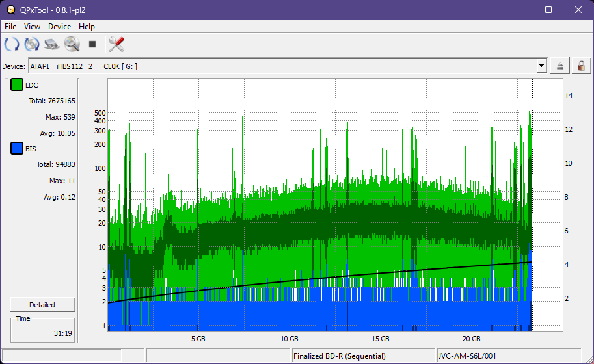The width and height of the screenshot is (594, 364).
Task: Click the 20 GB axis label
Action: [471, 339]
